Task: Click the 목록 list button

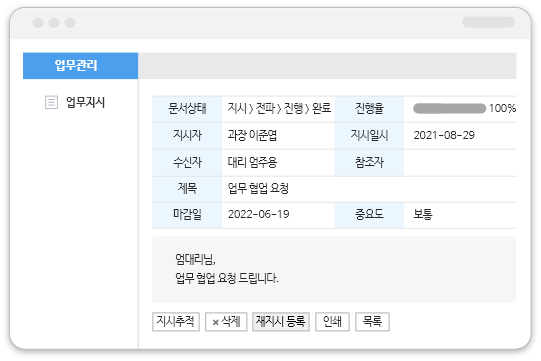Action: pyautogui.click(x=372, y=322)
